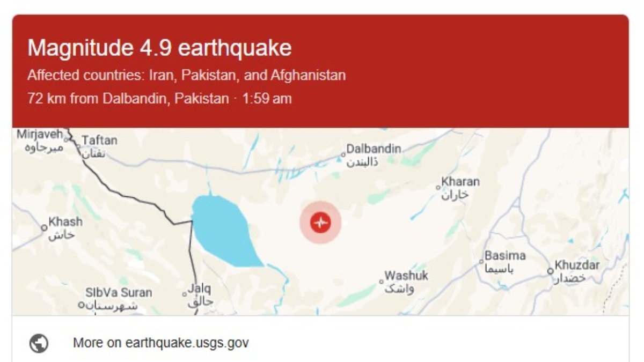Click the Khuzdar place name label

coord(577,265)
